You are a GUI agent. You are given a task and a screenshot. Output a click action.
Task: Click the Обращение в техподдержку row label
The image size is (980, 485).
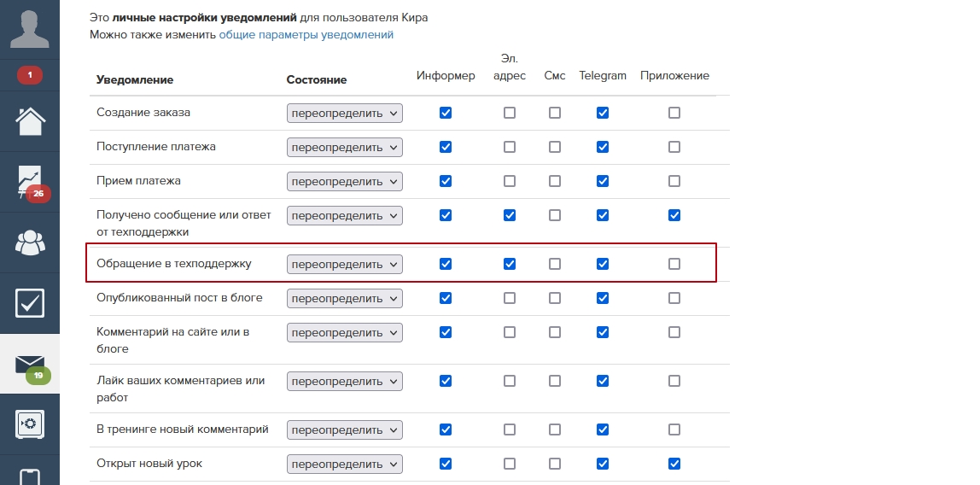174,264
